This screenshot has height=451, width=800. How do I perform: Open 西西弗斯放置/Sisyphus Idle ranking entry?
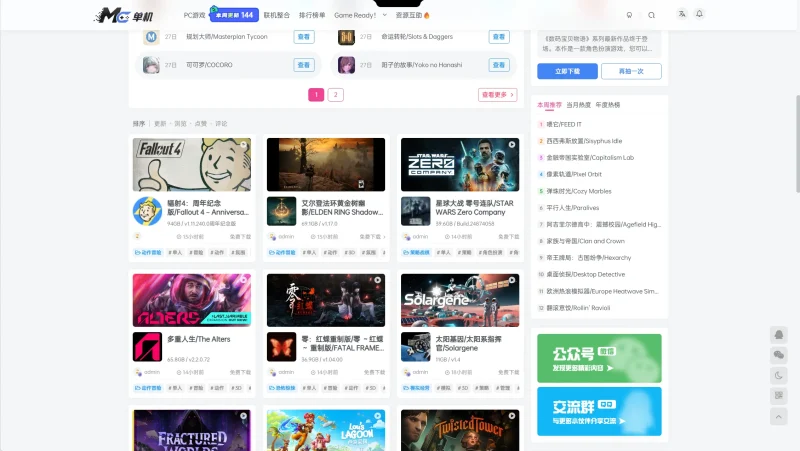584,141
